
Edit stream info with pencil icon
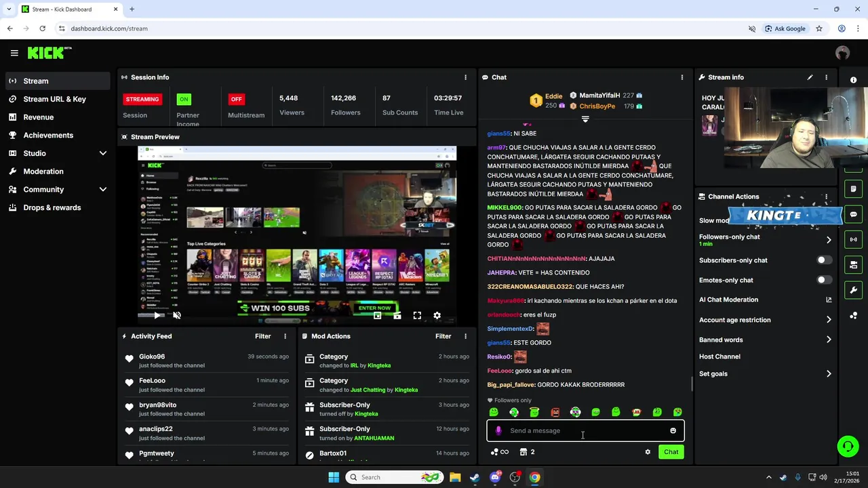(810, 77)
